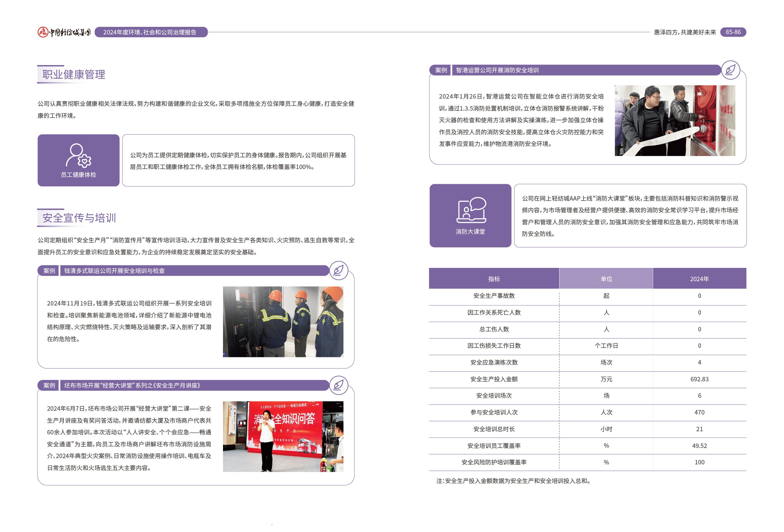Click the 安全宣传与培训 section heading
Screen dimensions: 784x532
[x=79, y=218]
